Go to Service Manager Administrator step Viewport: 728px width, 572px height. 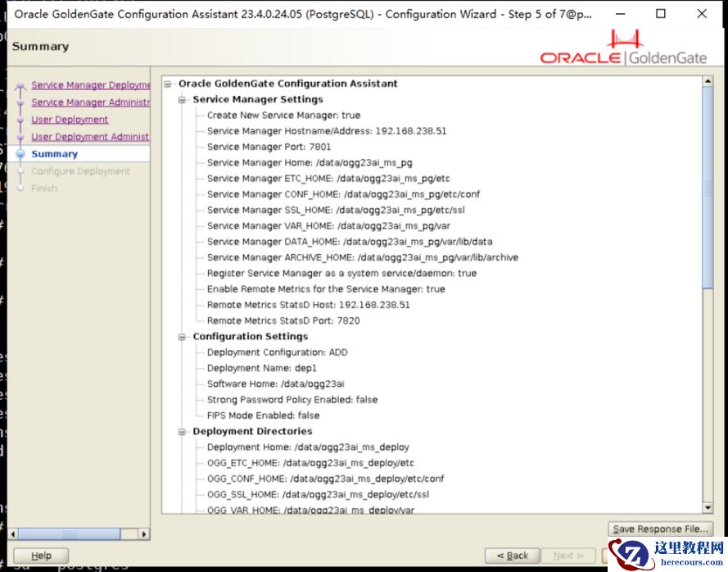(x=91, y=102)
